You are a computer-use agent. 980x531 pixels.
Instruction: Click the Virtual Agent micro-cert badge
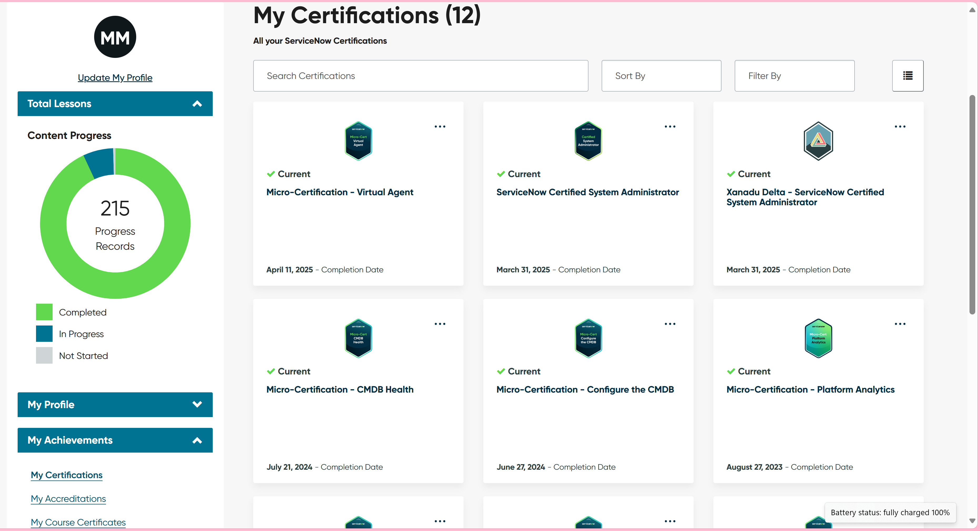pos(358,141)
